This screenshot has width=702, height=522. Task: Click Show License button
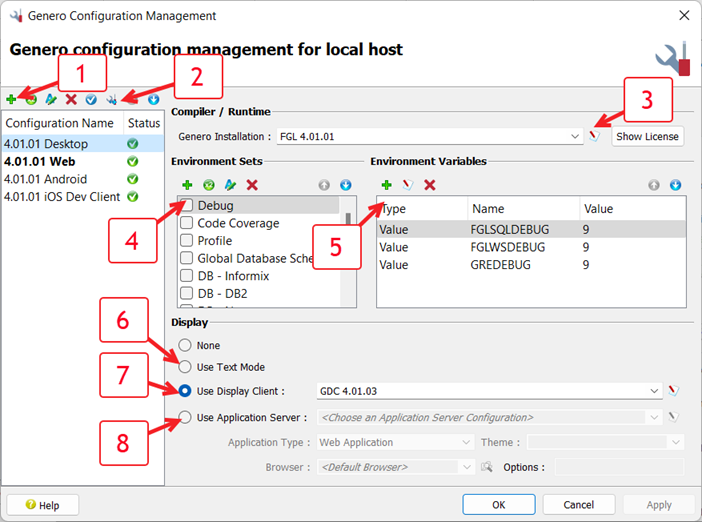[647, 136]
